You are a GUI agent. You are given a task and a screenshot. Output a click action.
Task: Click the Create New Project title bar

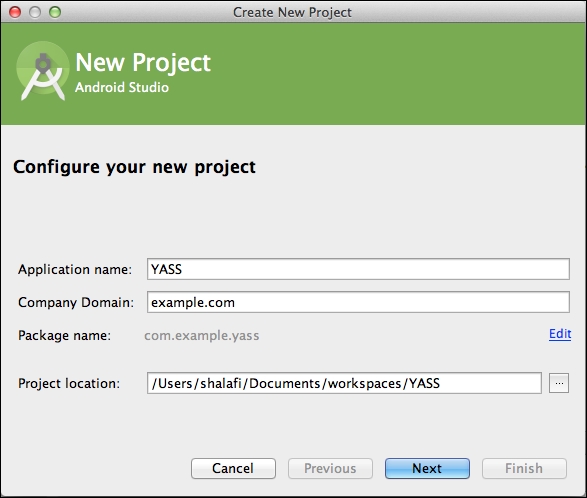(x=292, y=12)
